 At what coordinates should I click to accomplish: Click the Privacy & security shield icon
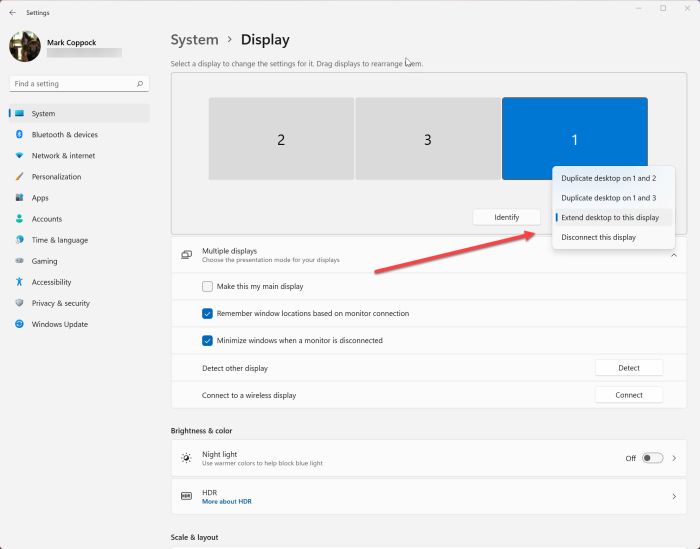(x=19, y=303)
